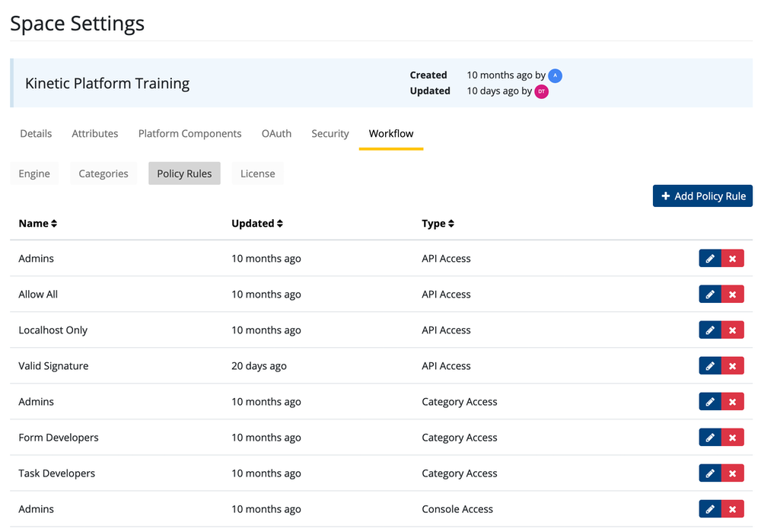This screenshot has width=761, height=532.
Task: Sort the table by Type column
Action: click(438, 223)
